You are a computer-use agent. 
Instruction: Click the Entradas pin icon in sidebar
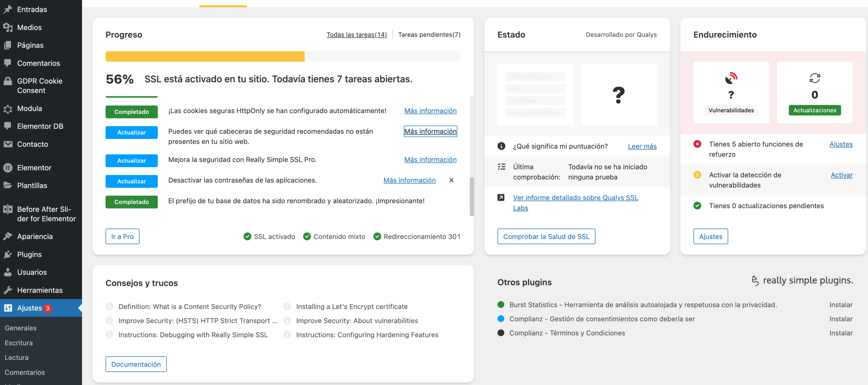[8, 9]
